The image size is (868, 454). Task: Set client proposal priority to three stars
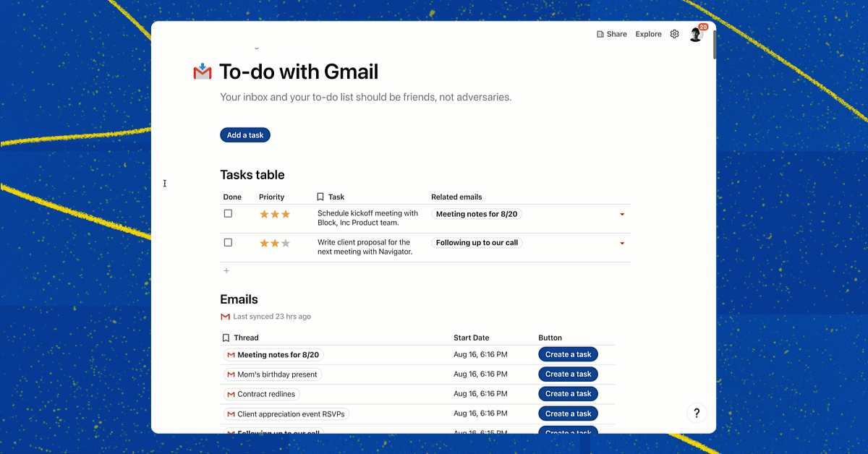[x=286, y=243]
